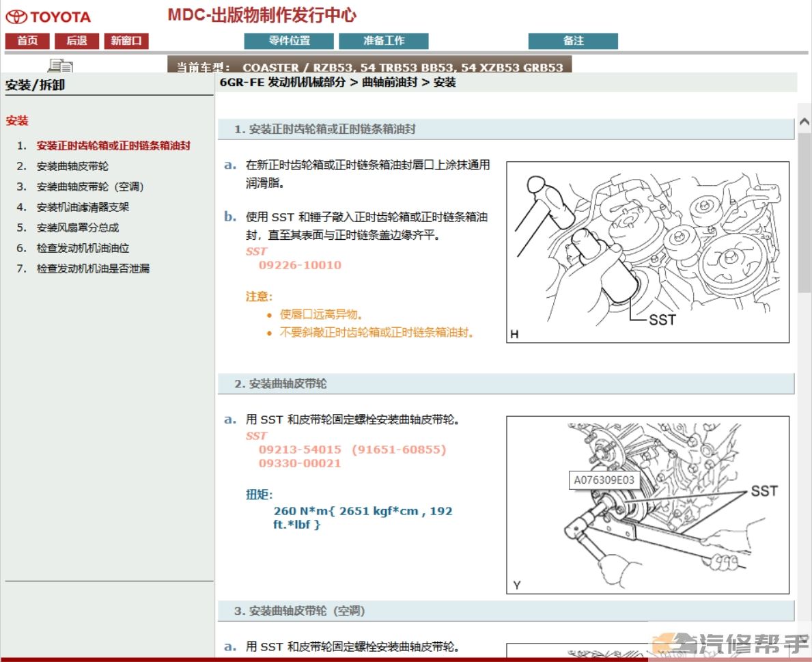This screenshot has height=662, width=812.
Task: Click the scrollbar up arrow
Action: point(804,122)
